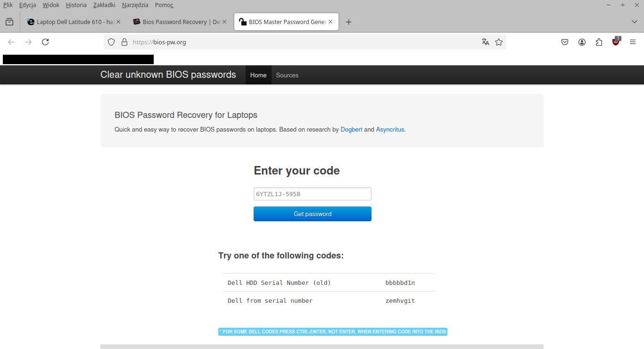
Task: Click the Get password button
Action: coord(313,214)
